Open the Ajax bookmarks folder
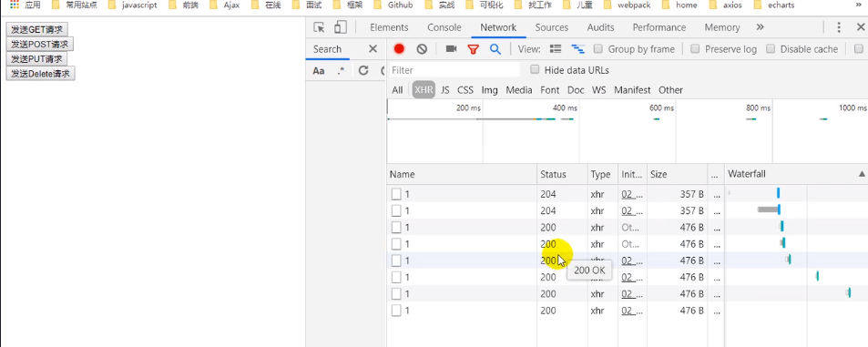Viewport: 868px width, 347px height. coord(226,5)
